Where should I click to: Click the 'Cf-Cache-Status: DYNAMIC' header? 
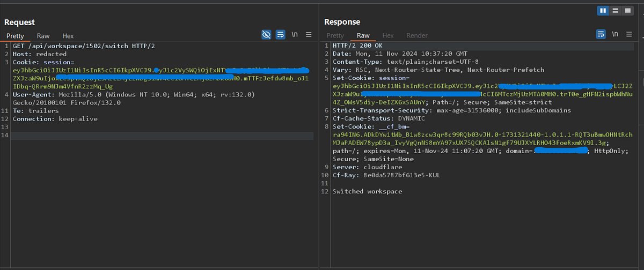[379, 119]
